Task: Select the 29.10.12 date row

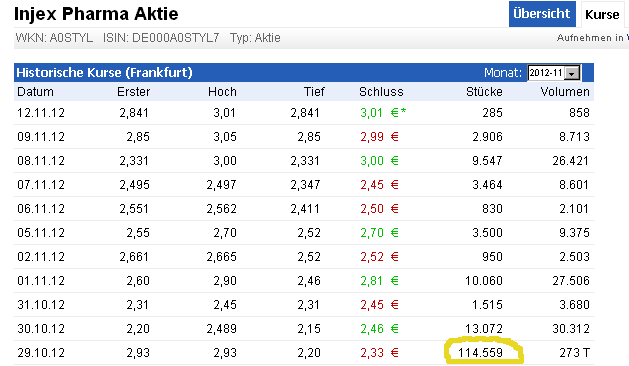Action: point(304,353)
